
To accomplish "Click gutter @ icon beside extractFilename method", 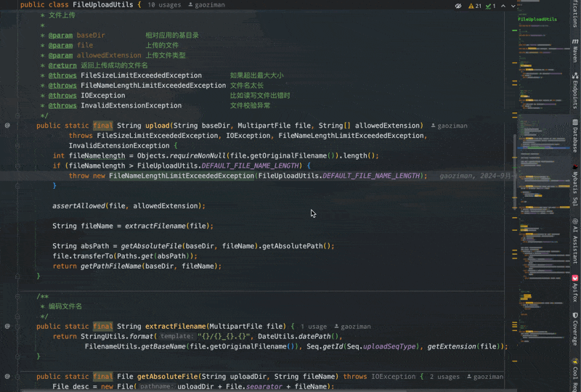I will click(x=7, y=326).
